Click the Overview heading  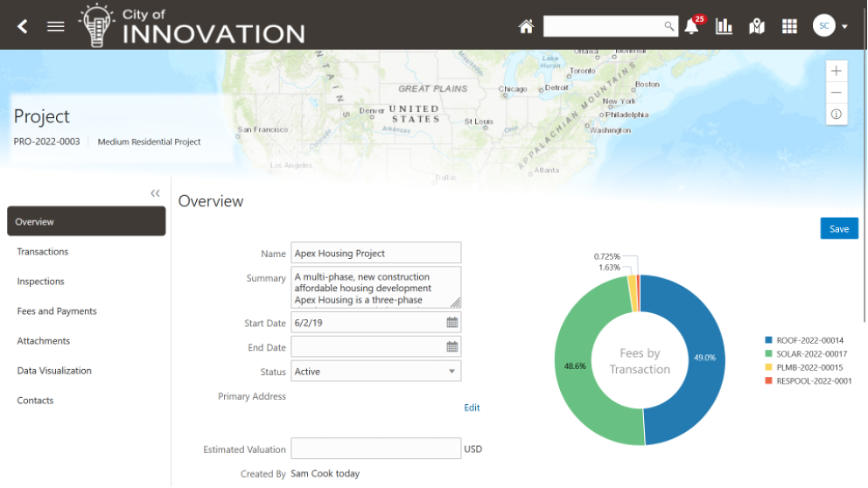210,201
